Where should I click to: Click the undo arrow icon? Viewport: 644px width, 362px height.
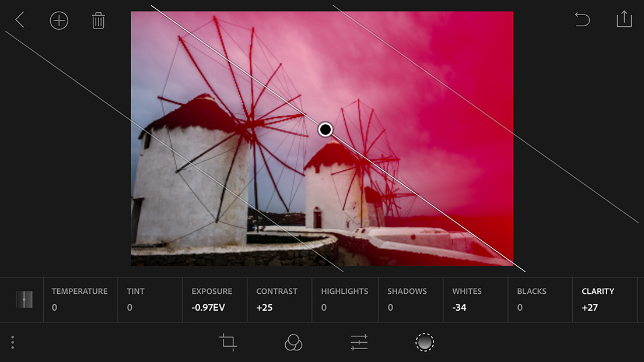tap(582, 20)
